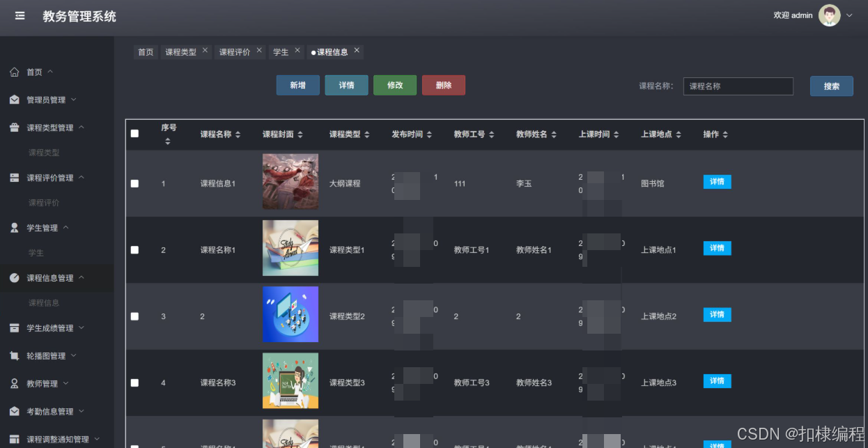This screenshot has height=448, width=868.
Task: Close the 课程类型 tab
Action: (205, 50)
